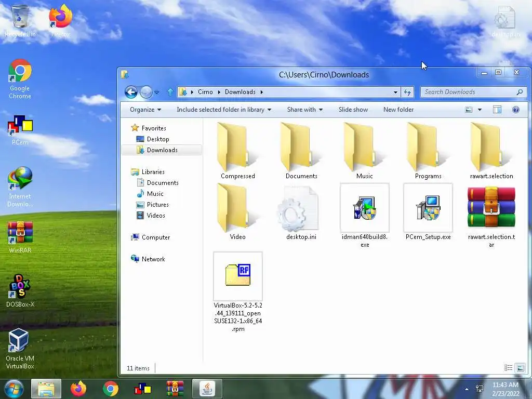Start a Slide show
The width and height of the screenshot is (532, 399).
point(353,110)
